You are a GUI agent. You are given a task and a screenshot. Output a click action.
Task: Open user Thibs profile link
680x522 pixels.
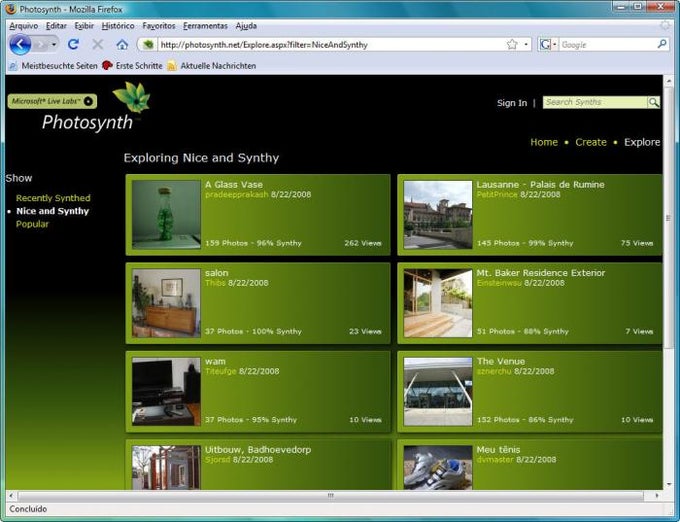[215, 283]
